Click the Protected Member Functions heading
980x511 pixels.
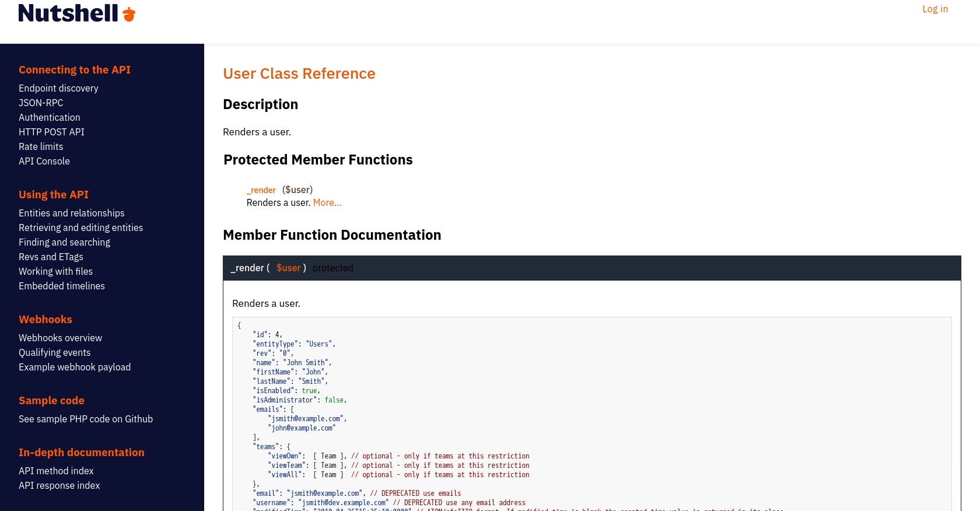tap(318, 160)
